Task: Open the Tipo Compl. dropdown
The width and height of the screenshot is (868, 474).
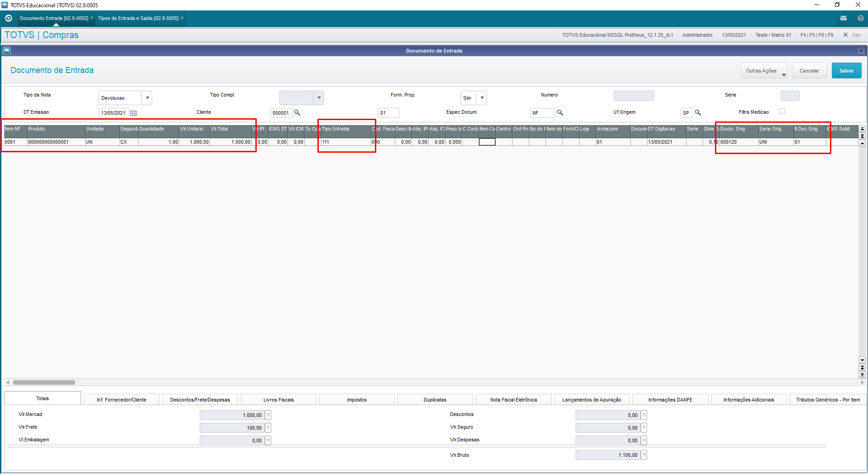Action: (x=319, y=98)
